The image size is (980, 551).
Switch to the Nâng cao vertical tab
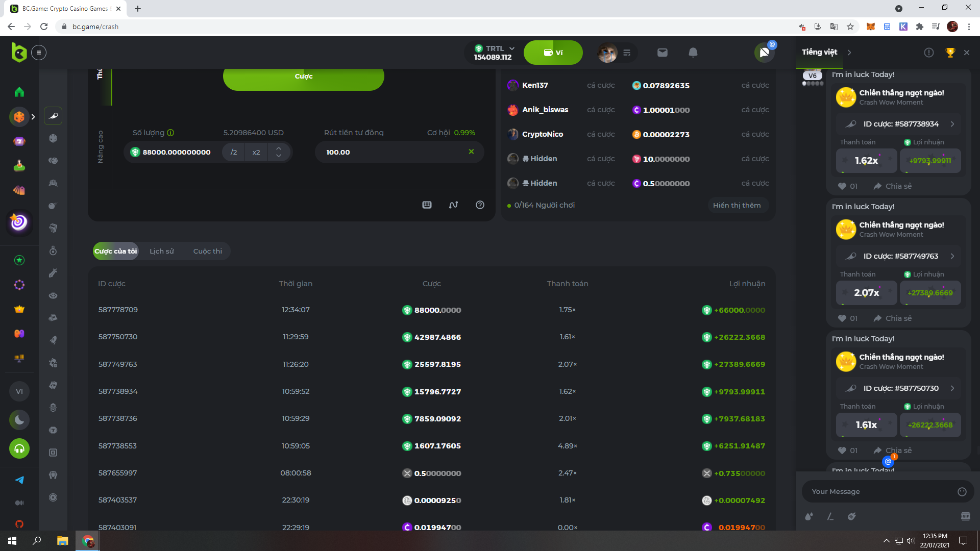click(x=101, y=147)
